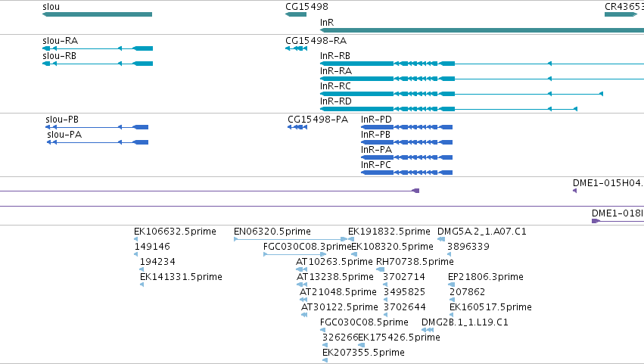Select the CG15498-RA transcript arrows
Viewport: 644px width, 364px height.
coord(296,48)
